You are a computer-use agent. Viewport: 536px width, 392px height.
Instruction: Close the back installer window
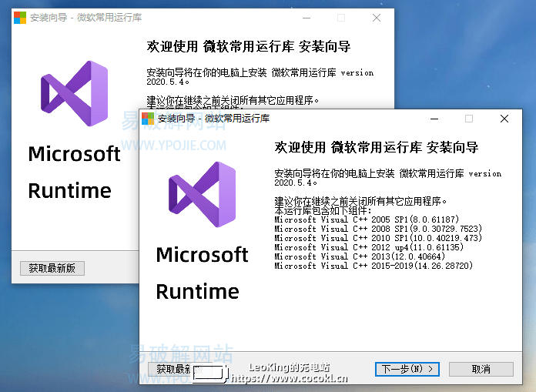[377, 18]
